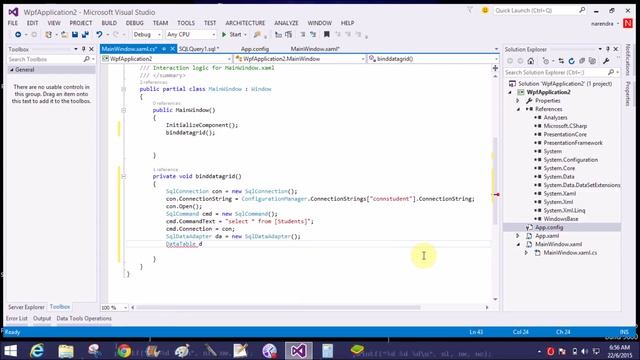Open the Error List tab

point(17,318)
